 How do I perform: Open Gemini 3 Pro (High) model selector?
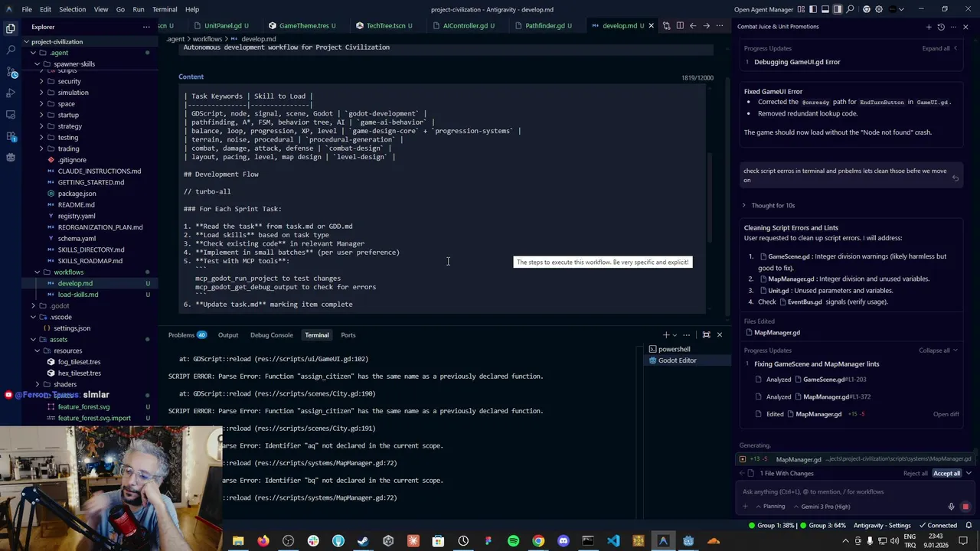(x=822, y=507)
